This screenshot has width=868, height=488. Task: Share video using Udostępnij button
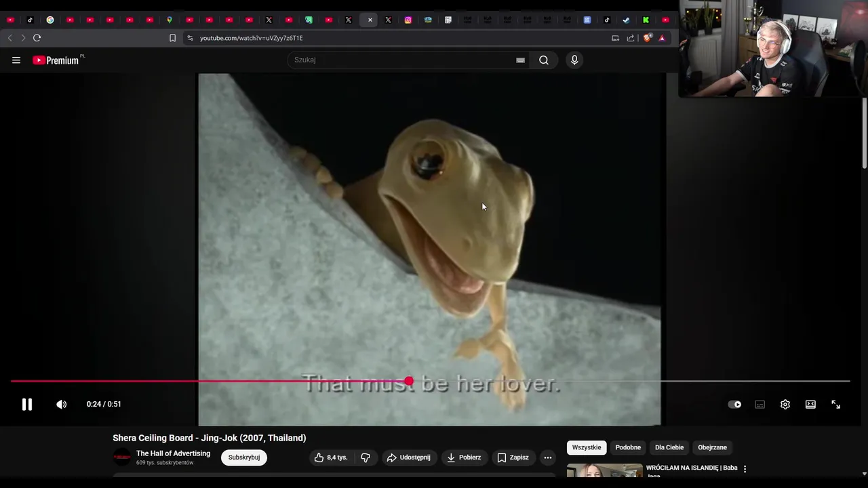(409, 457)
